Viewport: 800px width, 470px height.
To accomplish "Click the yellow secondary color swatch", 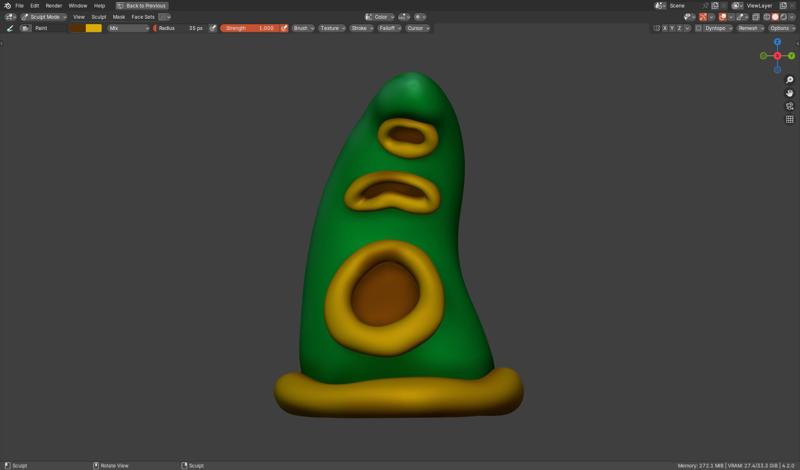I will (x=93, y=28).
